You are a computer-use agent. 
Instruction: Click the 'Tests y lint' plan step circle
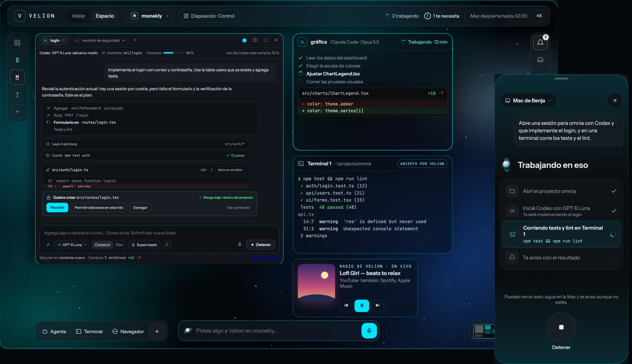coord(48,130)
